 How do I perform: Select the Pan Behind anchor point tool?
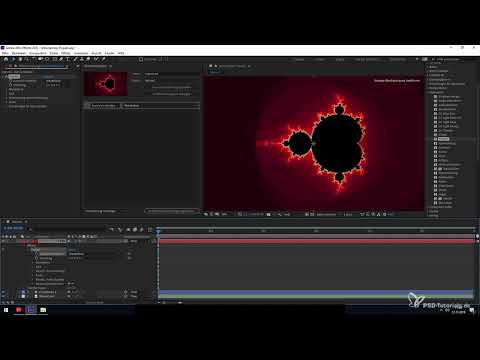click(47, 59)
